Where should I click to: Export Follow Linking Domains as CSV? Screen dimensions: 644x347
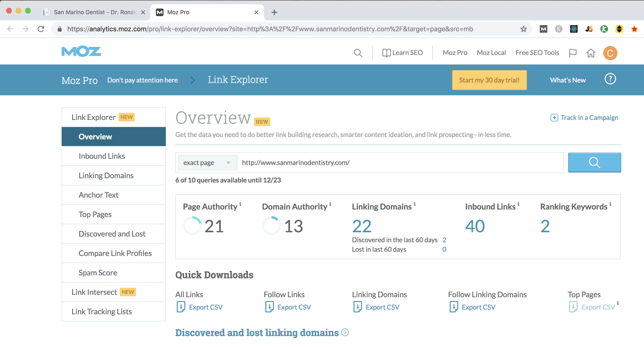tap(472, 307)
